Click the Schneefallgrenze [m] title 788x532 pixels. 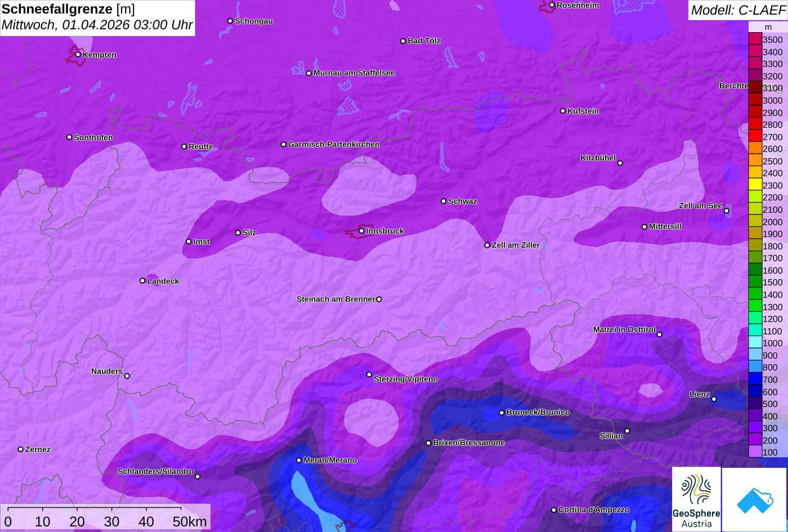point(68,9)
